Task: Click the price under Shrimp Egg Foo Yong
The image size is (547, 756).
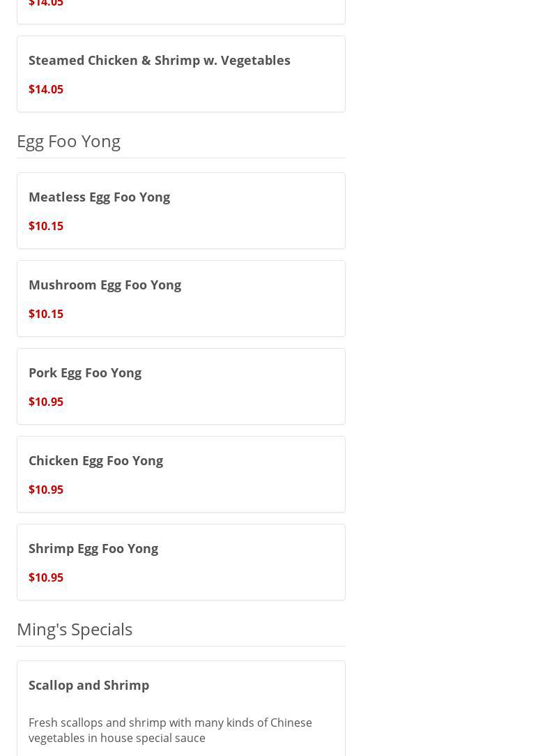Action: click(x=46, y=577)
